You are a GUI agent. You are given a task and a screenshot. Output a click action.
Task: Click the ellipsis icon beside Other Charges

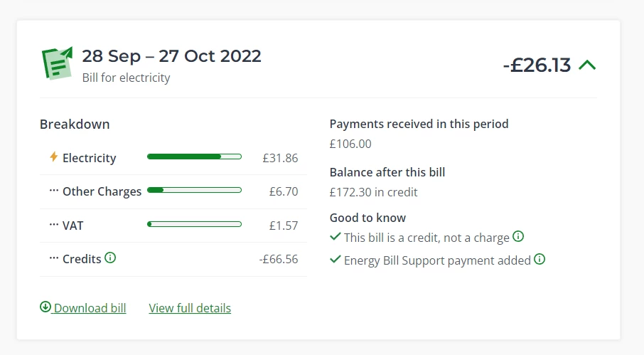54,191
